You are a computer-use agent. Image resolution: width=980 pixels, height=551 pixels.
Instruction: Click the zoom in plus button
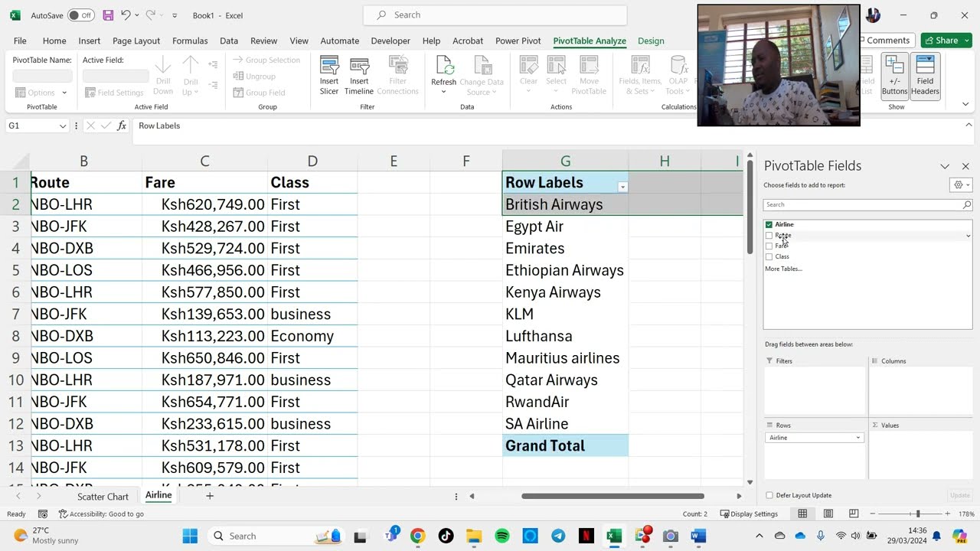click(x=947, y=514)
